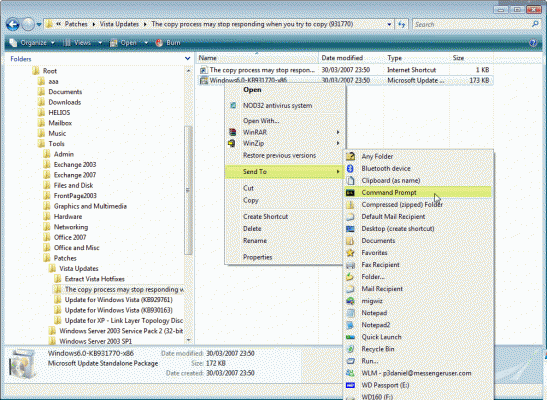
Task: Click the Forward navigation arrow button
Action: pyautogui.click(x=28, y=24)
